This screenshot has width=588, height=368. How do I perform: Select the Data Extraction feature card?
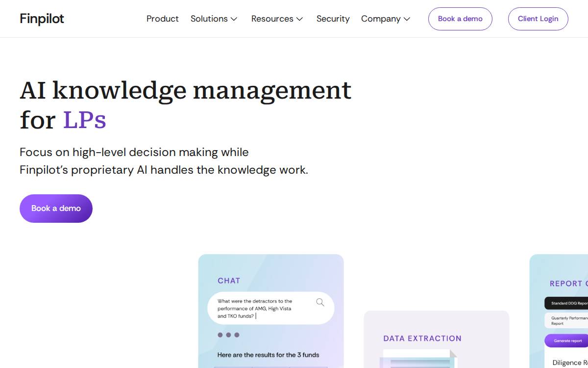(437, 339)
